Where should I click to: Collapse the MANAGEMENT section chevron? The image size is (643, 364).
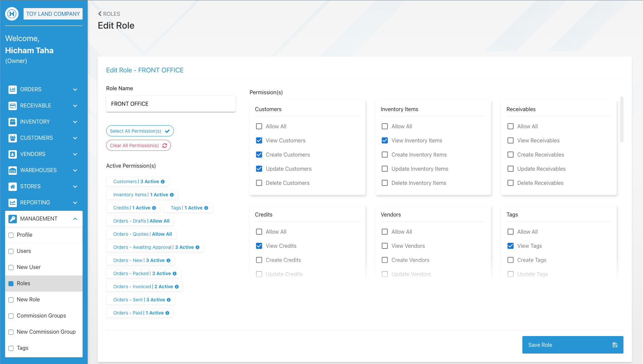tap(75, 219)
